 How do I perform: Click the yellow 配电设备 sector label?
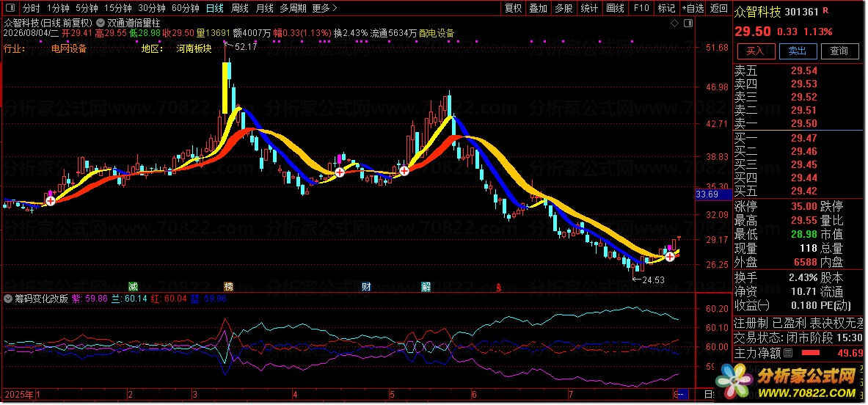pos(437,33)
